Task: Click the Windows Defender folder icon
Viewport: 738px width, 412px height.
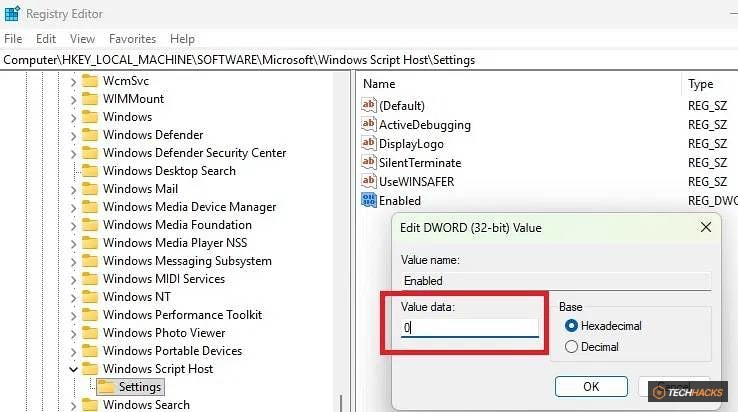Action: coord(89,135)
